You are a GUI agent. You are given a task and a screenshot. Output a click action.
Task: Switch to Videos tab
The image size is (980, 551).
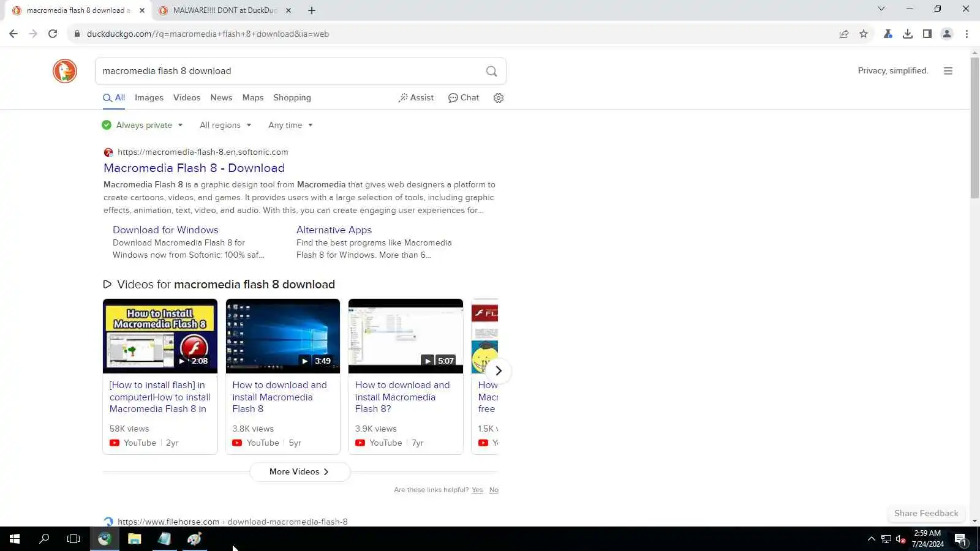point(187,98)
